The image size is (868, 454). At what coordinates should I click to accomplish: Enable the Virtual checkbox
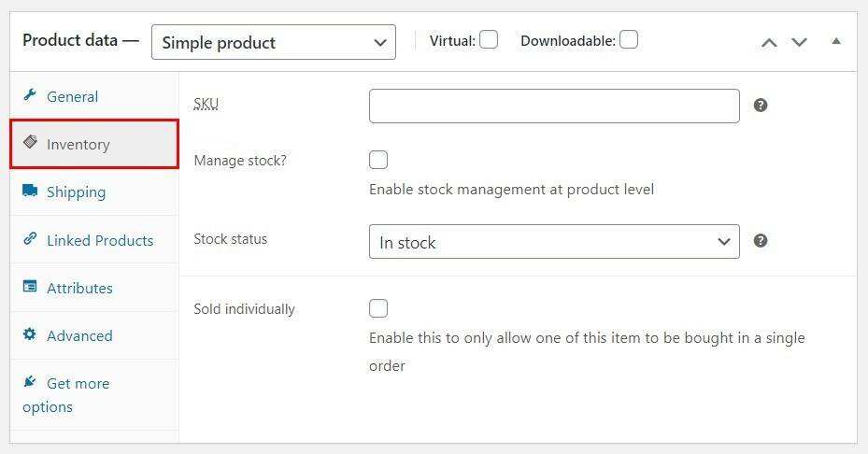[489, 39]
